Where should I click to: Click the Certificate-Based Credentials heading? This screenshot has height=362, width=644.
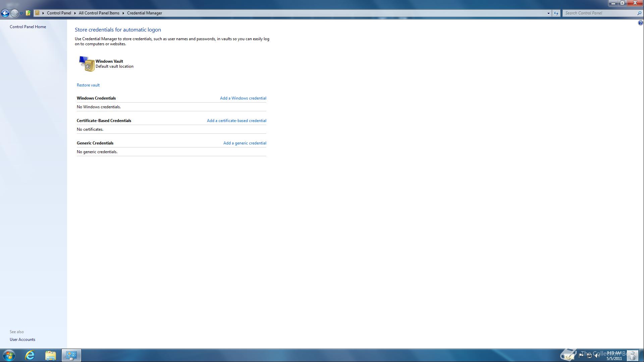coord(104,121)
